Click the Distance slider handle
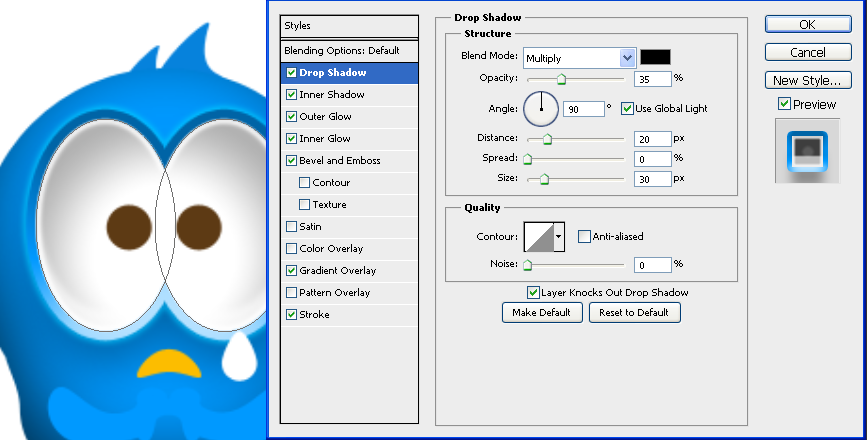The width and height of the screenshot is (867, 440). tap(547, 139)
